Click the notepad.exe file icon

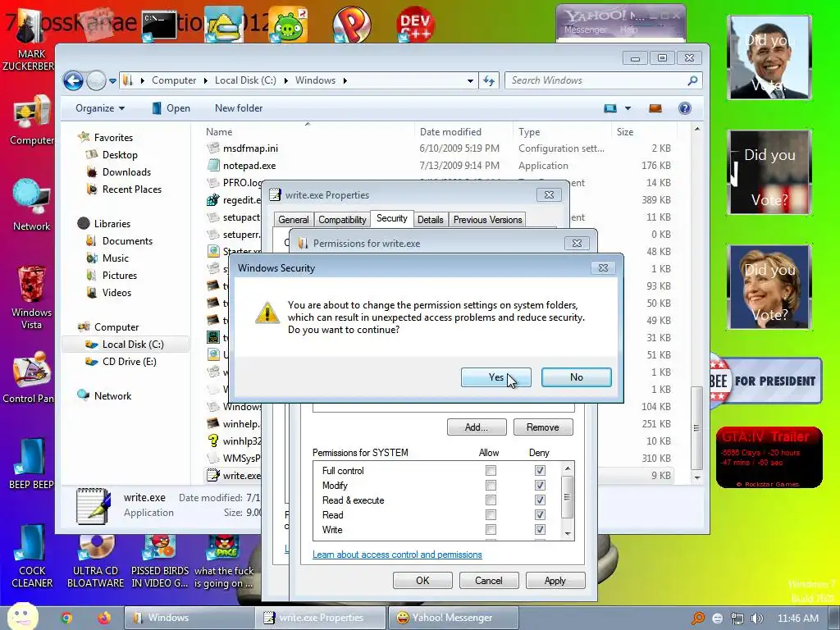coord(213,165)
